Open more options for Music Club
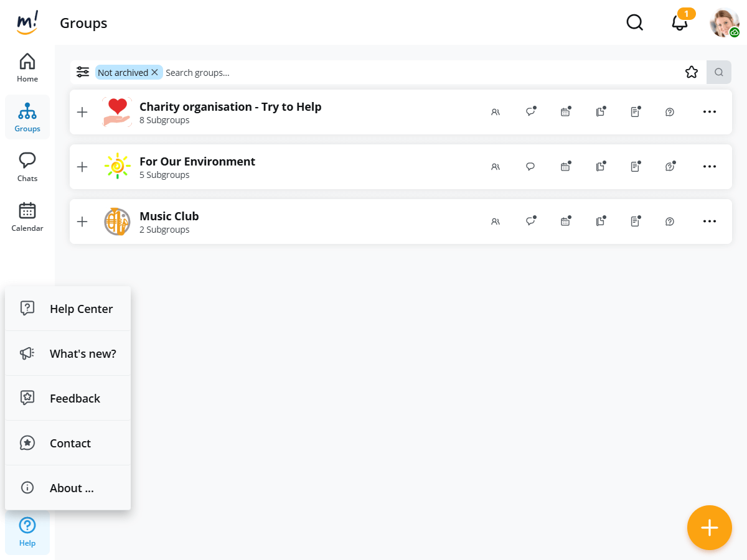The width and height of the screenshot is (747, 560). pyautogui.click(x=710, y=222)
